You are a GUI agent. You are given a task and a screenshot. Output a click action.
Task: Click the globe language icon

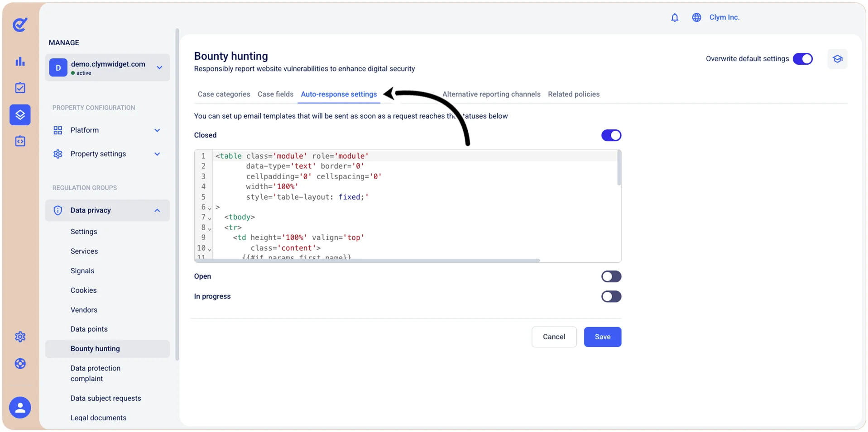696,17
